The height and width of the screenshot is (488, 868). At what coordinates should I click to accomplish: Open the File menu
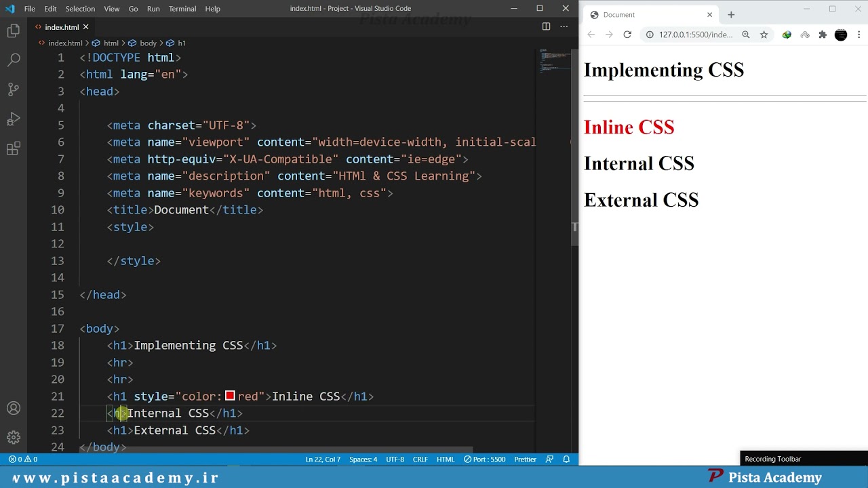tap(30, 9)
